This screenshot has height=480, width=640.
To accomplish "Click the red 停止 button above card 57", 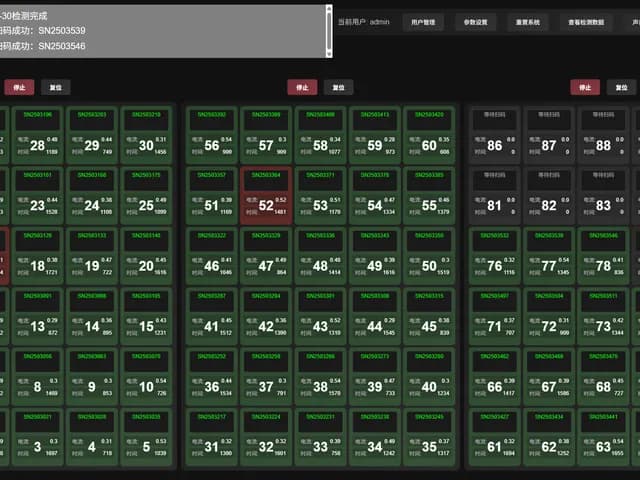I will (302, 87).
